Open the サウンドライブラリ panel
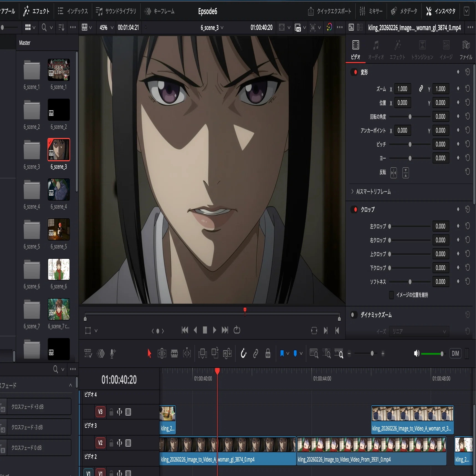Image resolution: width=476 pixels, height=476 pixels. [116, 11]
